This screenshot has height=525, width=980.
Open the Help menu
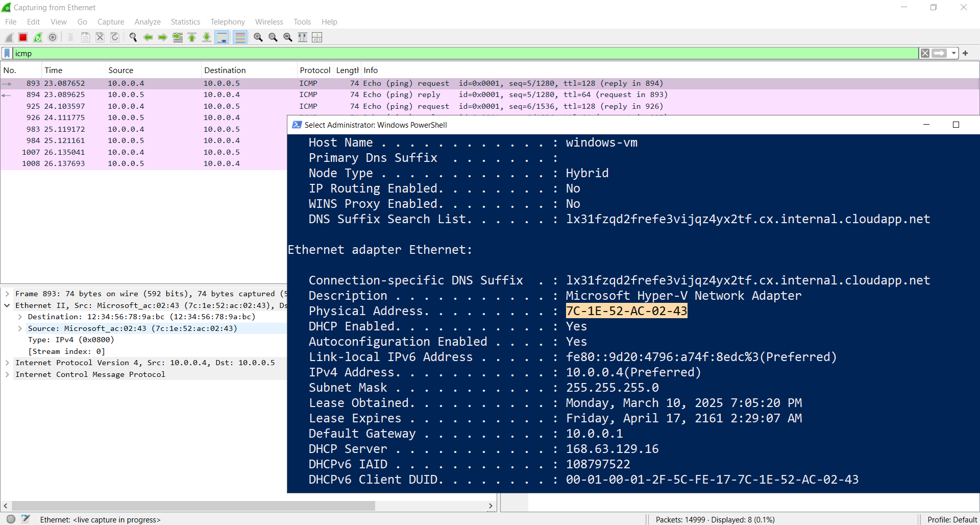coord(329,22)
